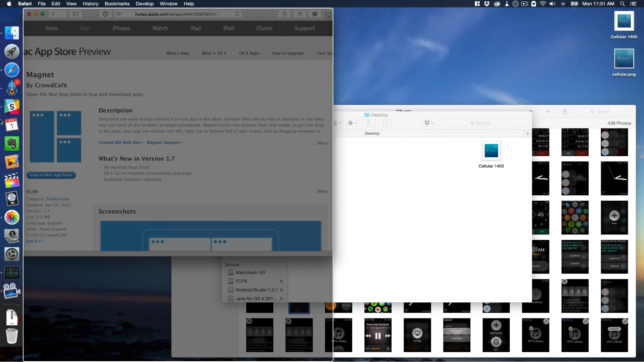This screenshot has height=362, width=644.
Task: Click the Productivity category link
Action: pyautogui.click(x=57, y=199)
